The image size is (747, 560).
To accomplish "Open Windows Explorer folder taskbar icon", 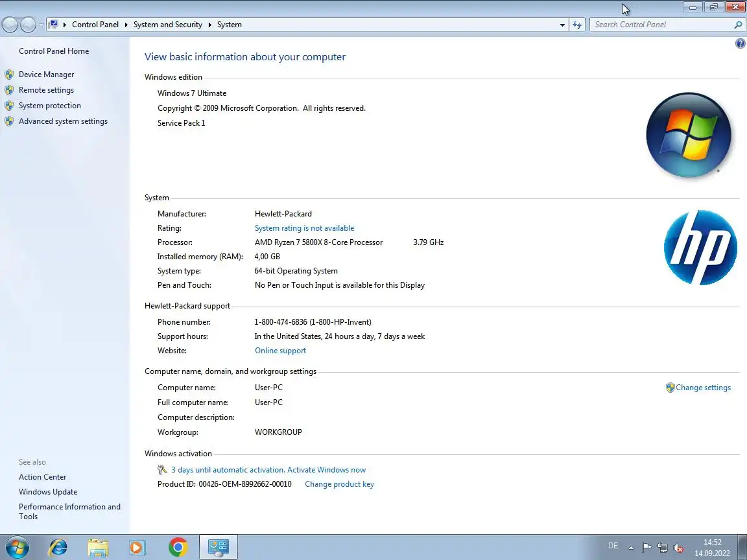I will (98, 548).
